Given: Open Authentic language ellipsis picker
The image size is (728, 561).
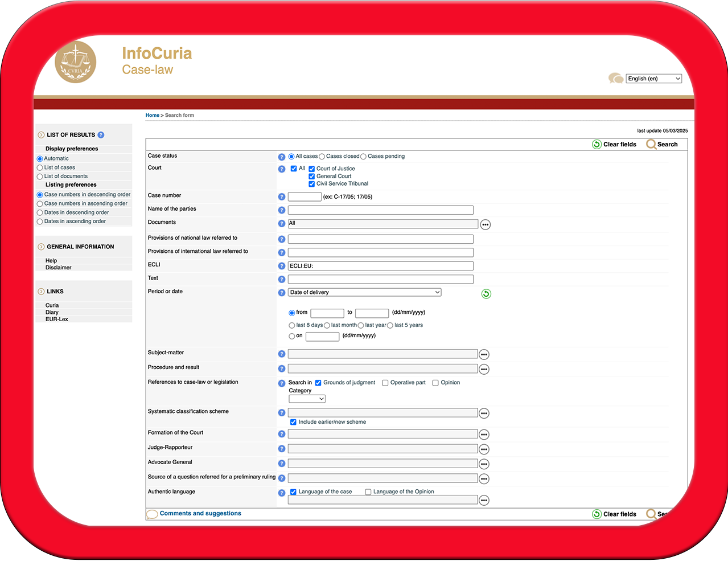Looking at the screenshot, I should point(484,500).
